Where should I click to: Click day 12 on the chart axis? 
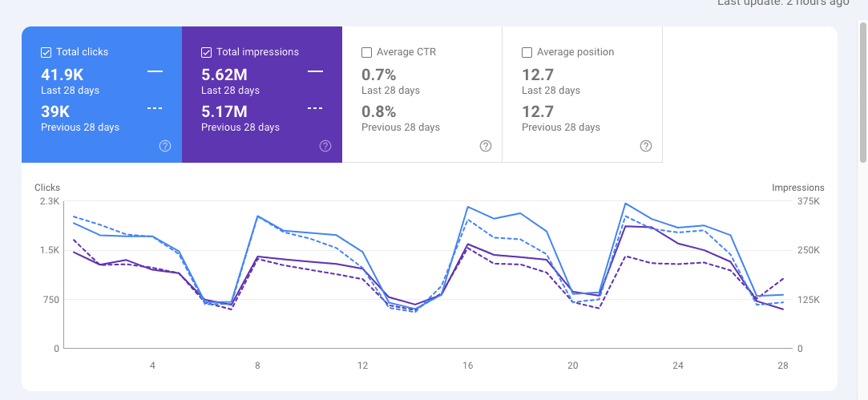[x=362, y=366]
